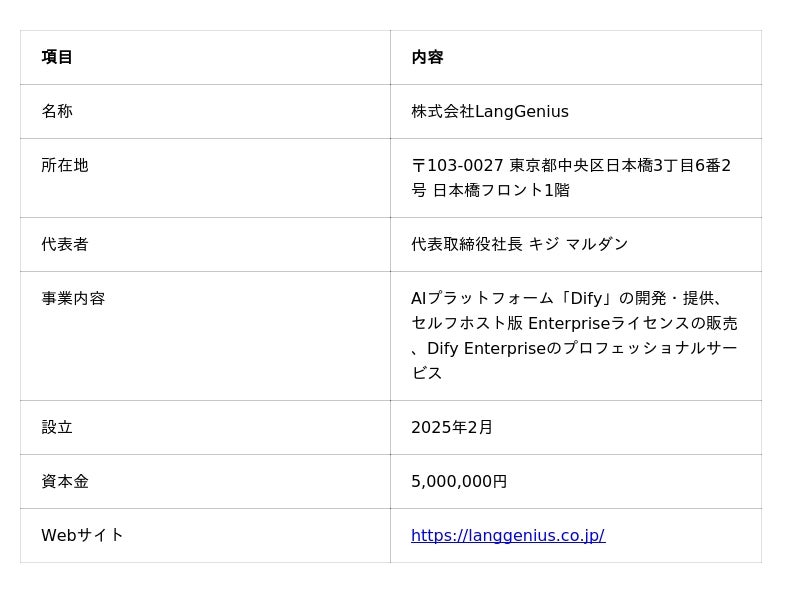This screenshot has height=593, width=800.
Task: Click the 日本橋フロント1階 address line
Action: tap(501, 190)
